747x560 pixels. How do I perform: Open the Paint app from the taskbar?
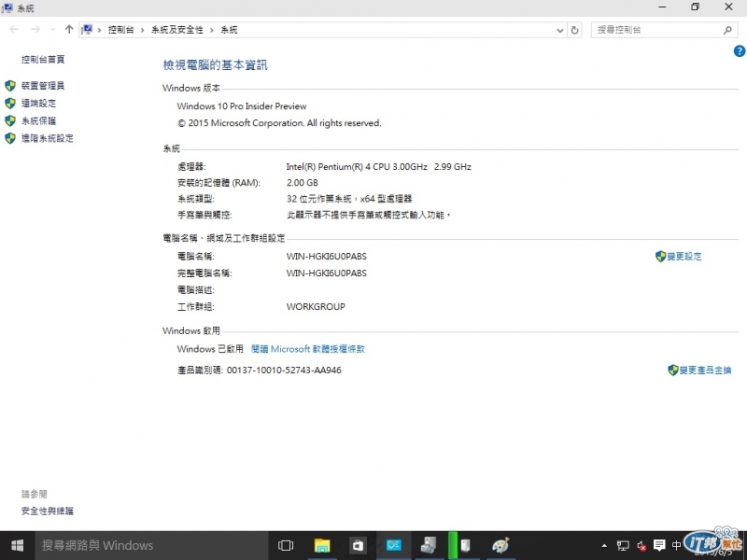pos(500,546)
